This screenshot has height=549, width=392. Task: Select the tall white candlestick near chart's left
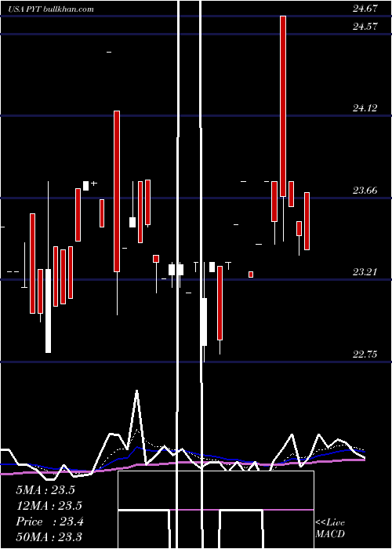(48, 311)
